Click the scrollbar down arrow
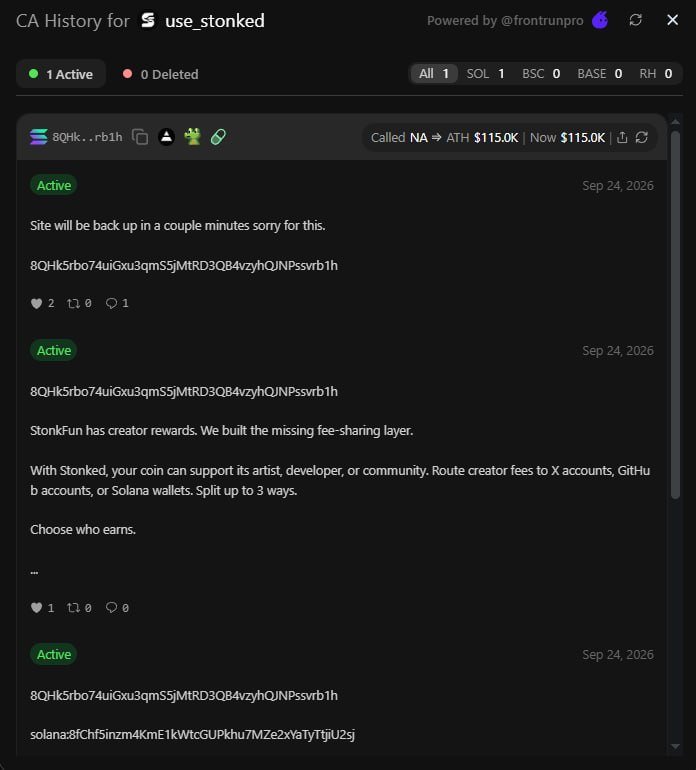The height and width of the screenshot is (770, 696). tap(675, 746)
